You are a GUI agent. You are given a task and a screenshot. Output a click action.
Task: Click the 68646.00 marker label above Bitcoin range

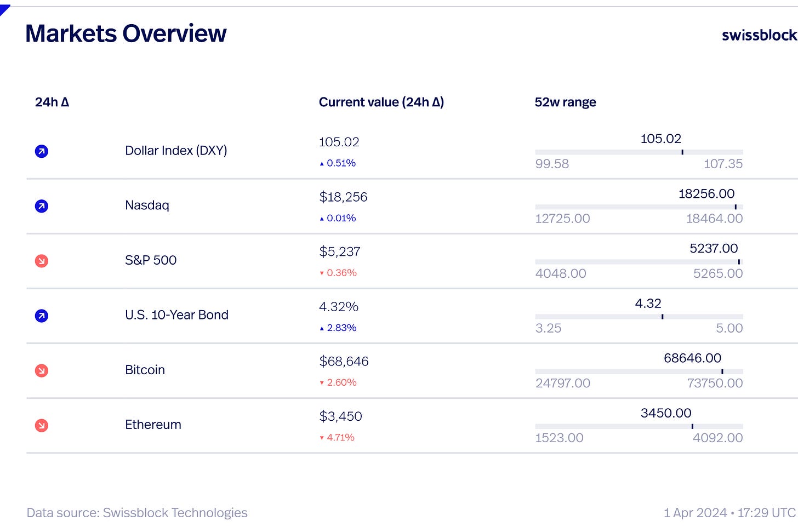[692, 358]
